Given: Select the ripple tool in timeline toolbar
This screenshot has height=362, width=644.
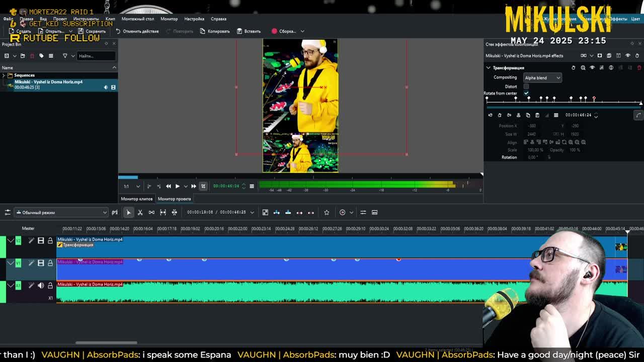Looking at the screenshot, I should (x=174, y=212).
